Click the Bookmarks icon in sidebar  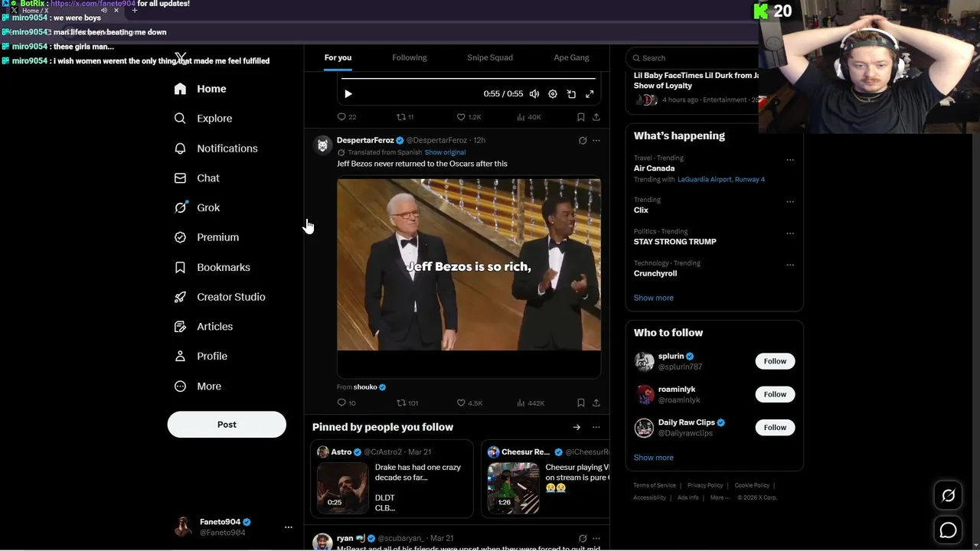pos(180,267)
